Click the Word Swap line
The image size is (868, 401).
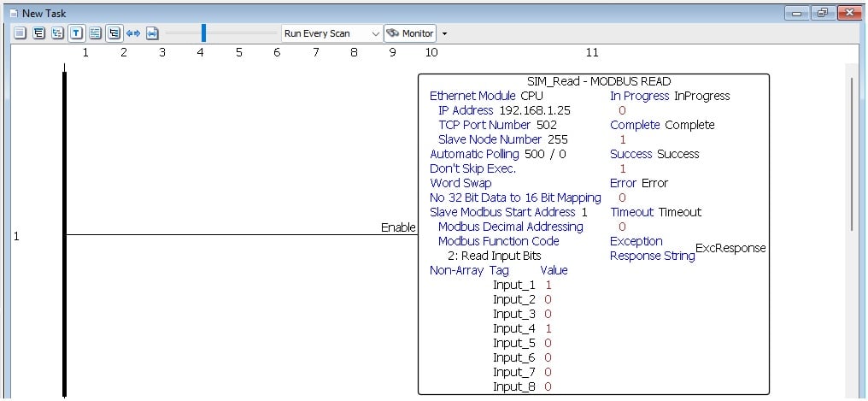coord(460,183)
